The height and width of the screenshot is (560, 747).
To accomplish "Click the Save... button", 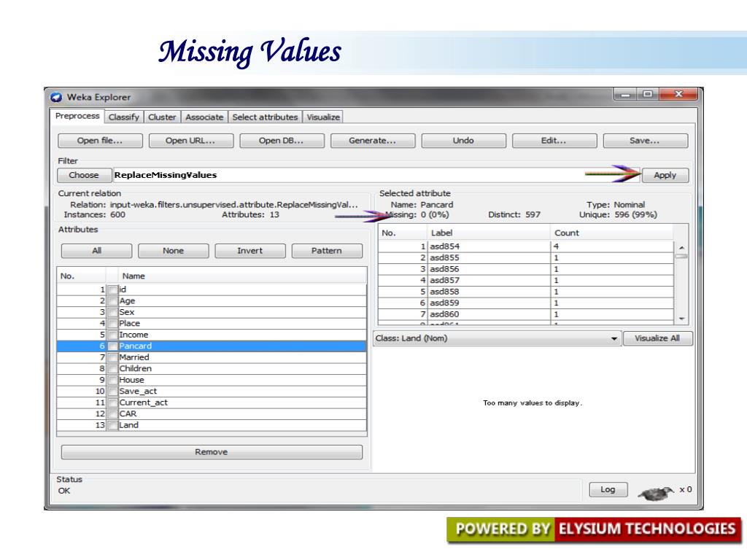I will (645, 141).
